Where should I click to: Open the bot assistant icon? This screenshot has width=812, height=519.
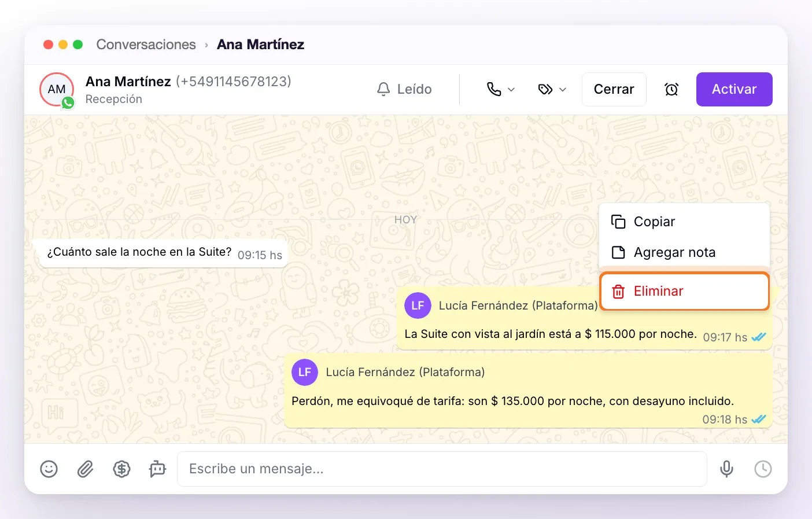[x=157, y=469]
